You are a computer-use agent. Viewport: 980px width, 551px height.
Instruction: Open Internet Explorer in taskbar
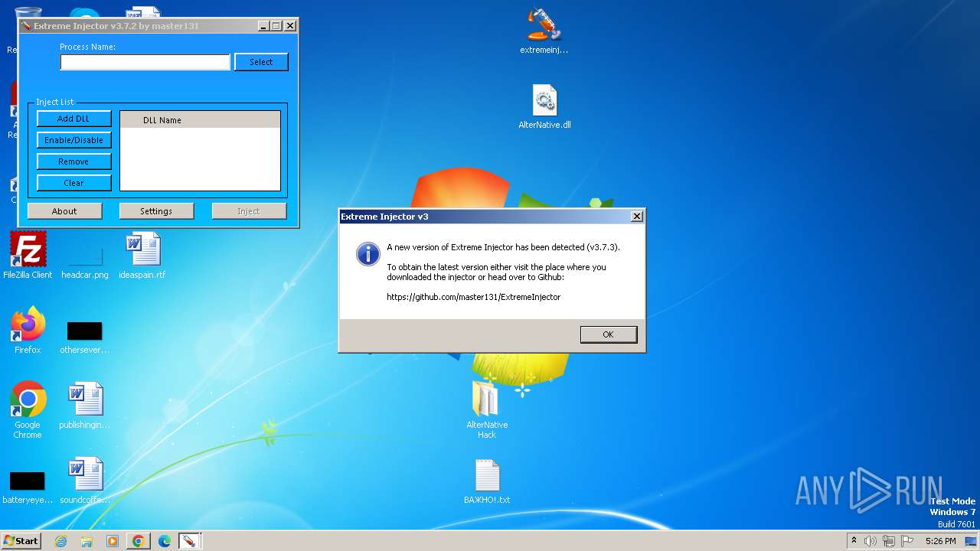[60, 541]
